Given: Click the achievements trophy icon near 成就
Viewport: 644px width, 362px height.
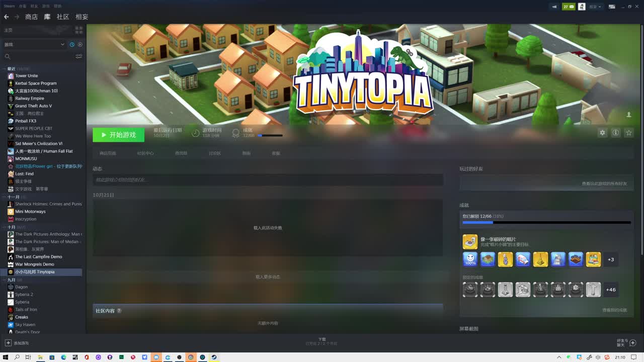Looking at the screenshot, I should pos(235,133).
